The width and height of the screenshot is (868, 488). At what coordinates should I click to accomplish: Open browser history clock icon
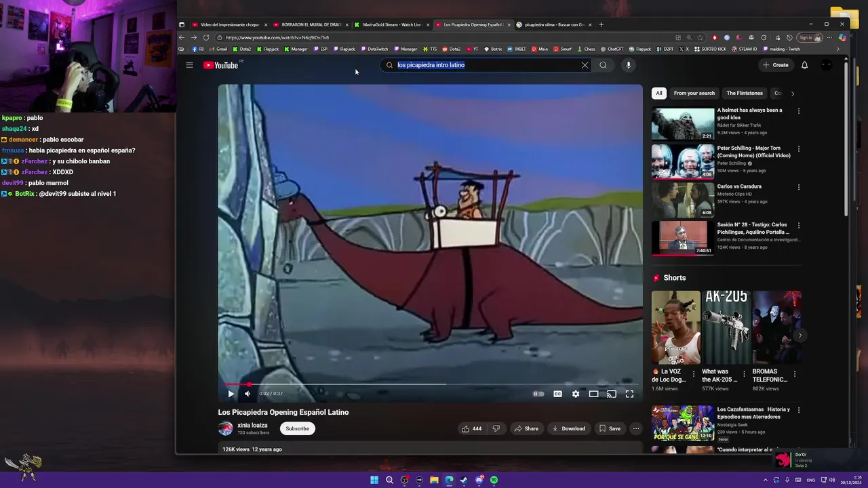(x=789, y=37)
